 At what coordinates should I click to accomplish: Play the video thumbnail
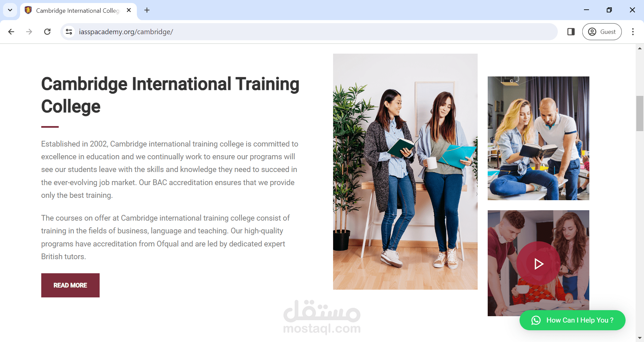[x=538, y=264]
